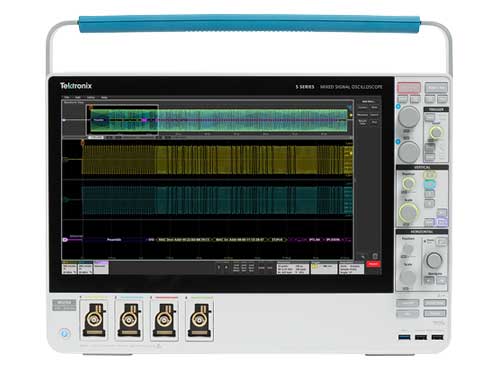The image size is (500, 375).
Task: Open the Help menu
Action: [x=104, y=97]
